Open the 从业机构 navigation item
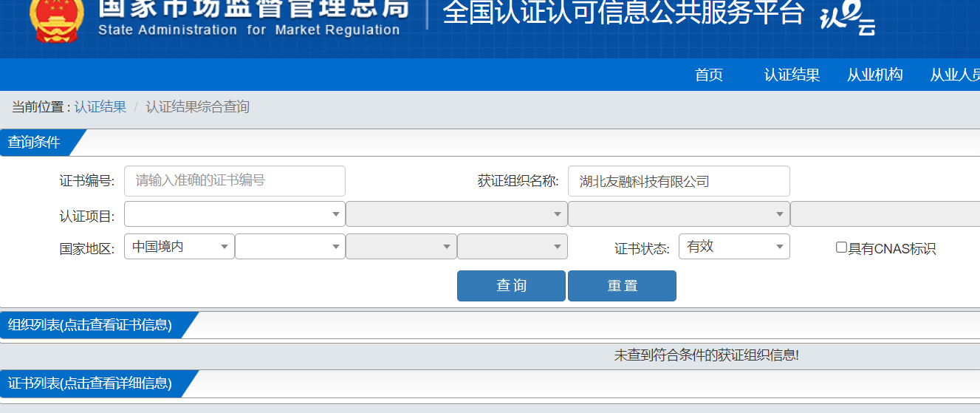This screenshot has height=413, width=980. pyautogui.click(x=875, y=75)
